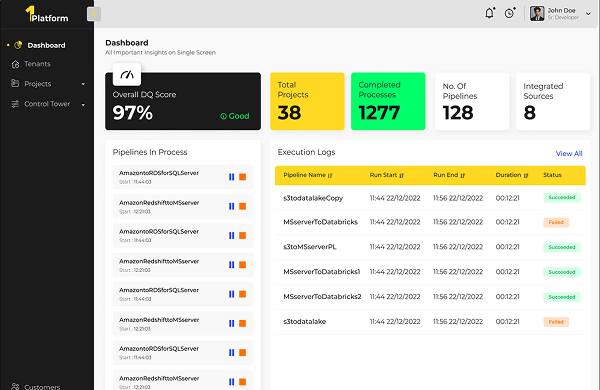
Task: Open the clock history icon in header
Action: [x=509, y=13]
